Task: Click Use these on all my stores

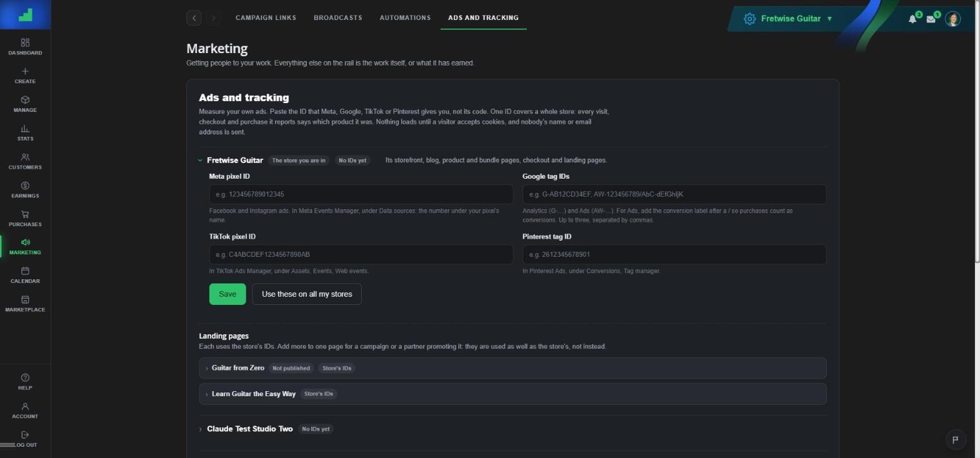Action: pyautogui.click(x=307, y=294)
